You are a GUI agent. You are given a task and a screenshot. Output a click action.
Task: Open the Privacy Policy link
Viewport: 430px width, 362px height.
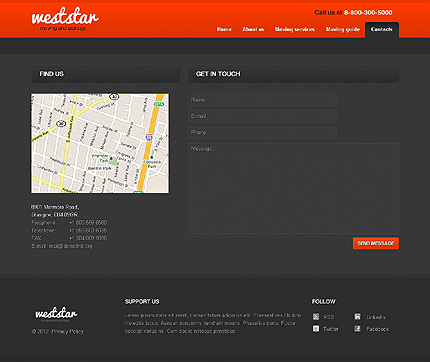pyautogui.click(x=68, y=331)
